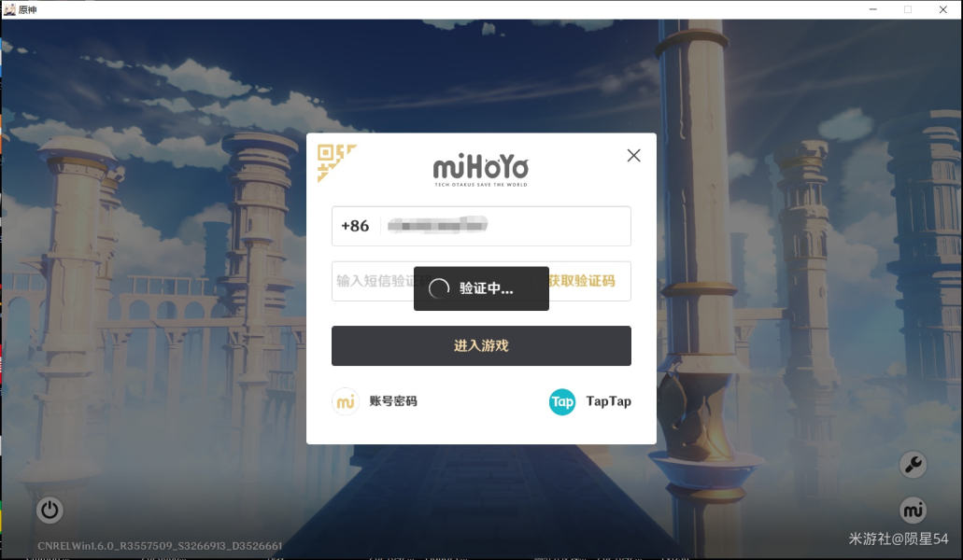Maximize the 原神 game window

point(908,9)
